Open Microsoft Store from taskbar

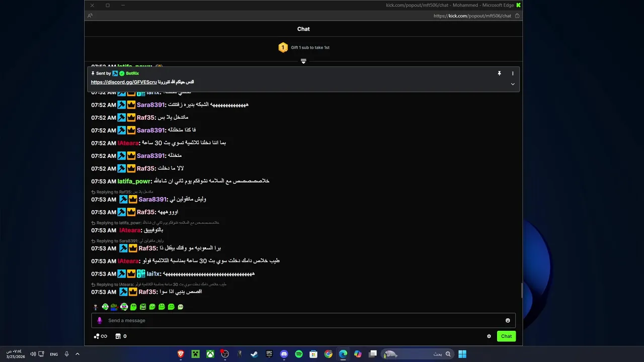pos(313,354)
